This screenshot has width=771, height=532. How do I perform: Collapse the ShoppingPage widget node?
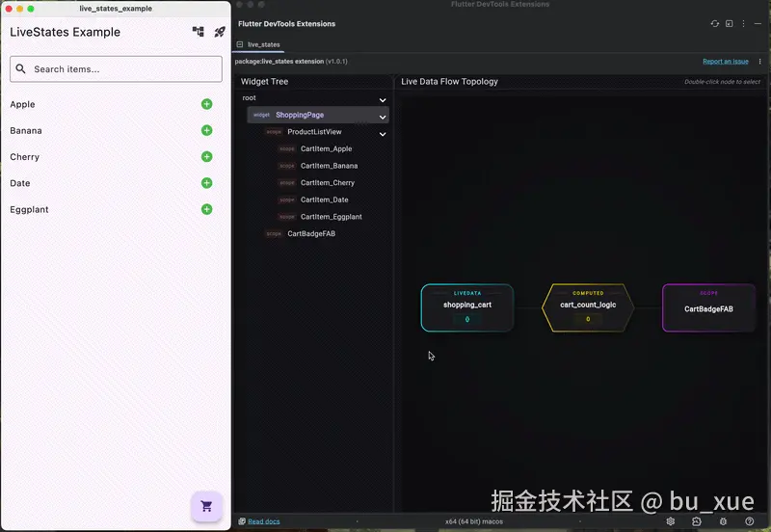click(382, 117)
